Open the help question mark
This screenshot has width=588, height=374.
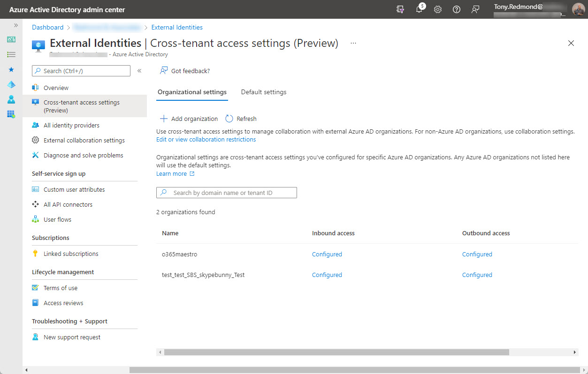pyautogui.click(x=457, y=9)
